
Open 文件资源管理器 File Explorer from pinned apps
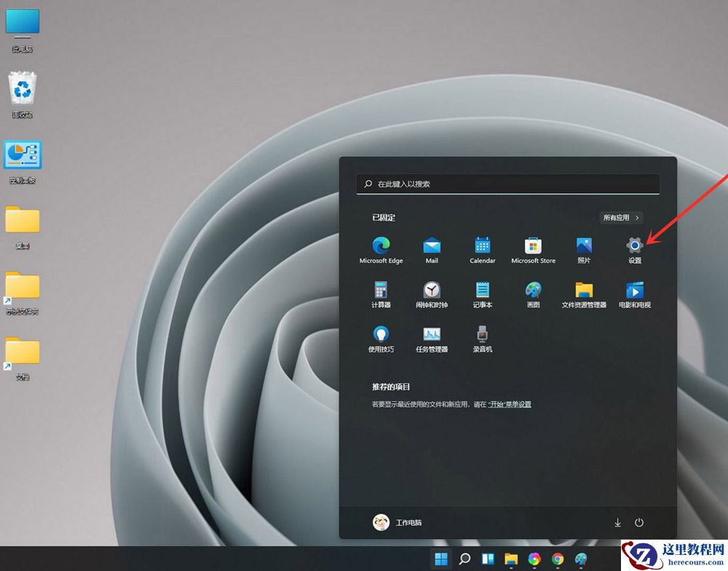coord(583,295)
